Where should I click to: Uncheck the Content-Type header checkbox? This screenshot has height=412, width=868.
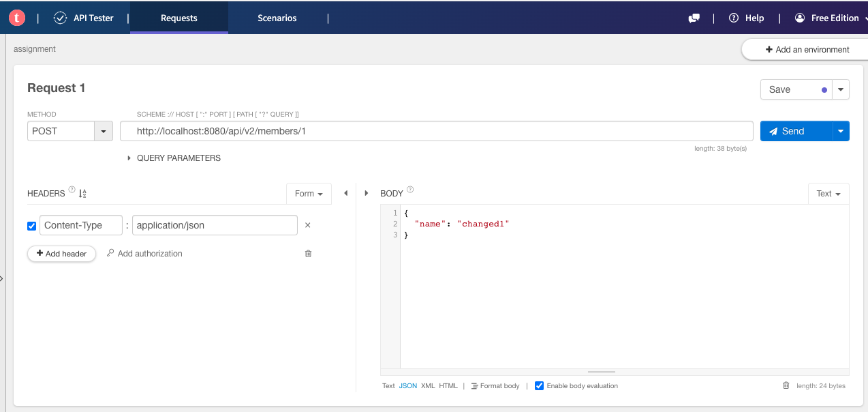pyautogui.click(x=31, y=226)
